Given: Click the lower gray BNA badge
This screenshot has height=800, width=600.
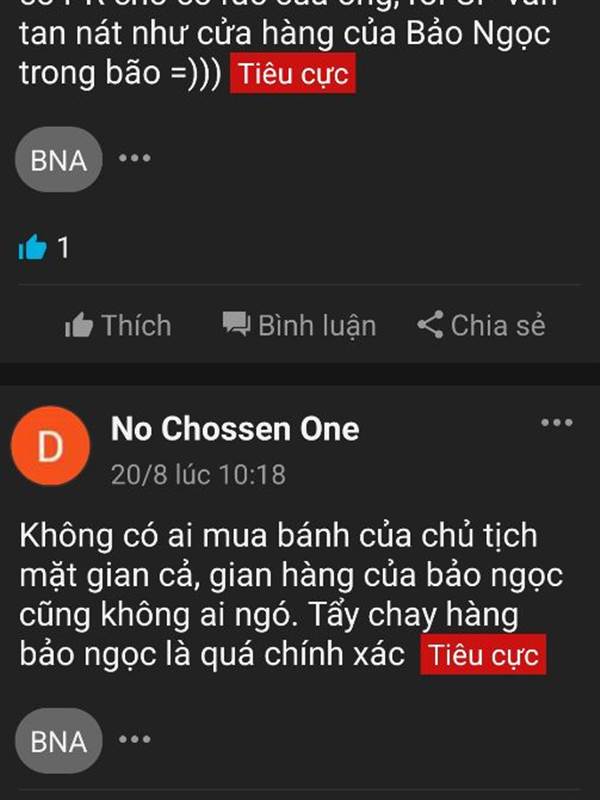Looking at the screenshot, I should click(x=59, y=741).
